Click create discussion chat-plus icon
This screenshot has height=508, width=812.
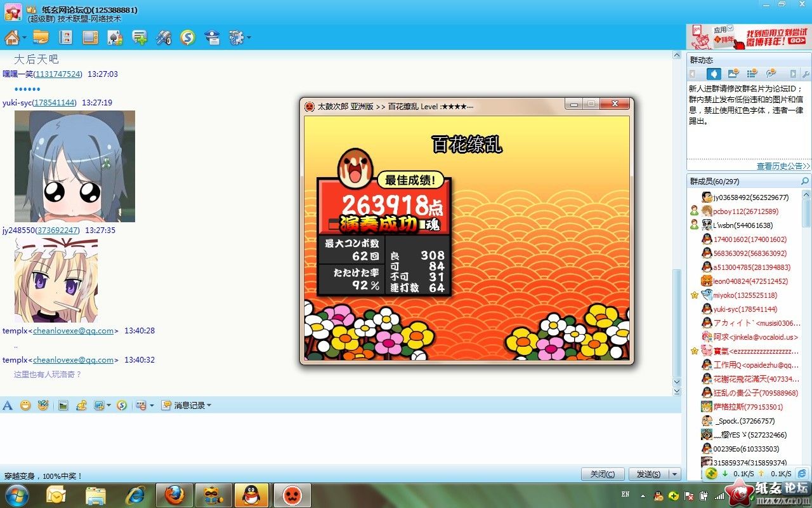point(140,37)
